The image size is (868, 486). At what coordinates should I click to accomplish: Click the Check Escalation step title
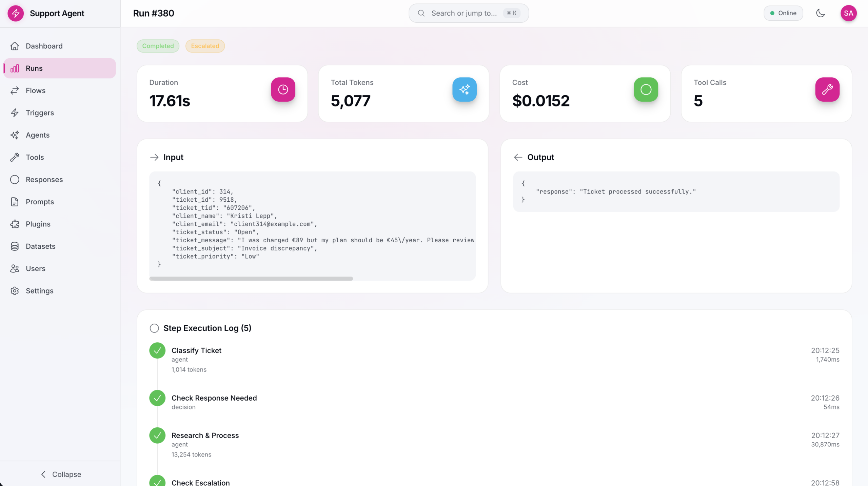tap(201, 483)
